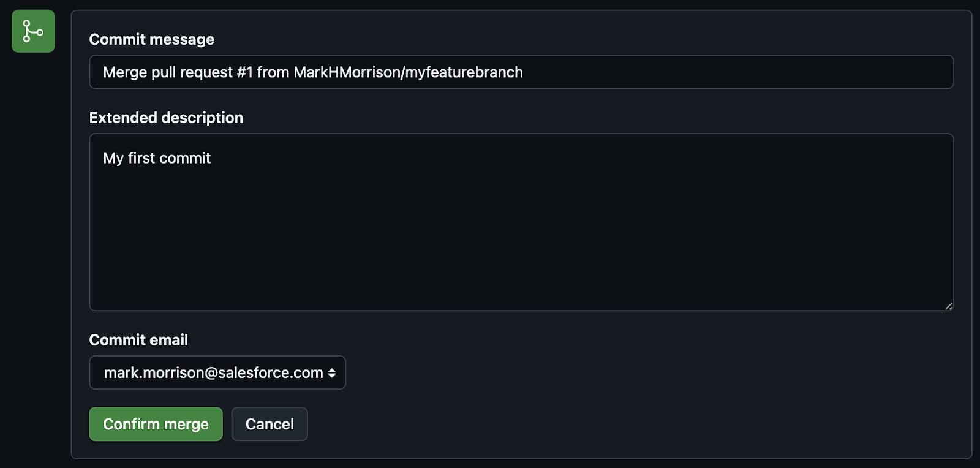980x468 pixels.
Task: Click inside the Extended description textarea
Action: pos(521,222)
